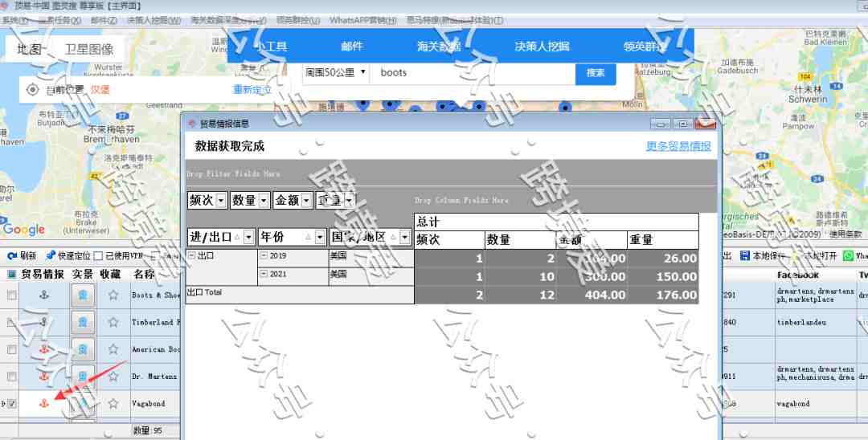Viewport: 868px width, 440px height.
Task: Favorite the Boots & Shoe row star
Action: tap(113, 295)
